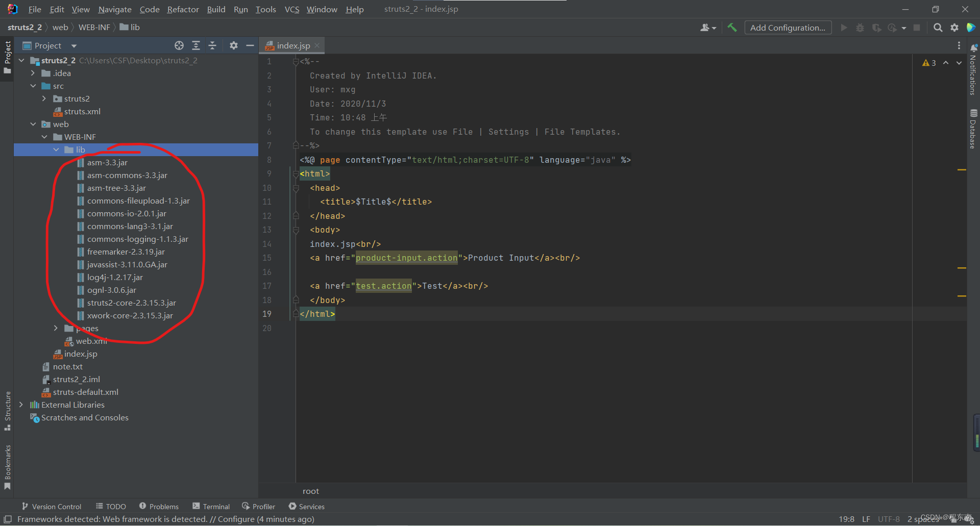The height and width of the screenshot is (526, 980).
Task: Toggle the Bookmarks tool window stripe button
Action: 7,467
